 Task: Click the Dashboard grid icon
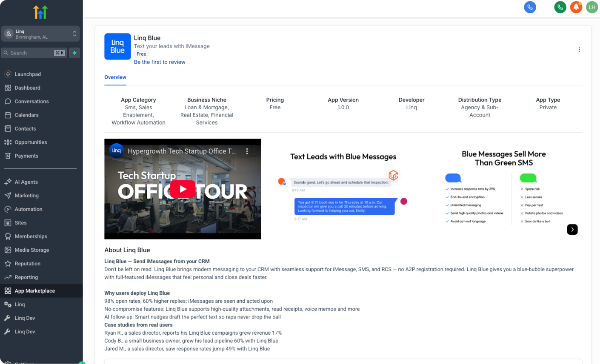coord(8,88)
